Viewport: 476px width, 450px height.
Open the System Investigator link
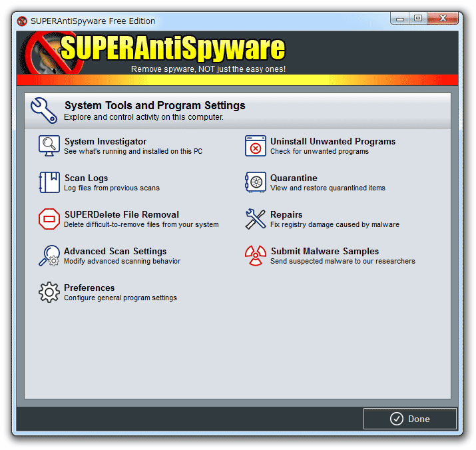(105, 142)
